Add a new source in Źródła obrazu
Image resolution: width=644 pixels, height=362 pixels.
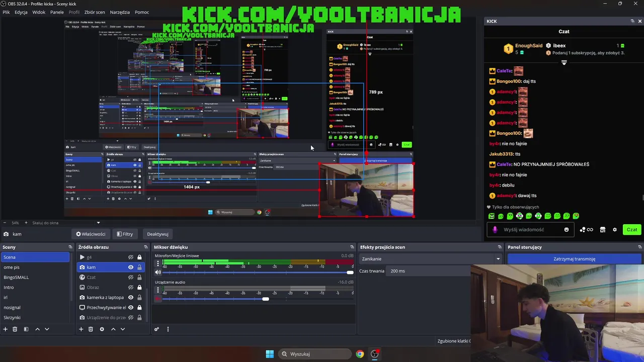pyautogui.click(x=81, y=329)
